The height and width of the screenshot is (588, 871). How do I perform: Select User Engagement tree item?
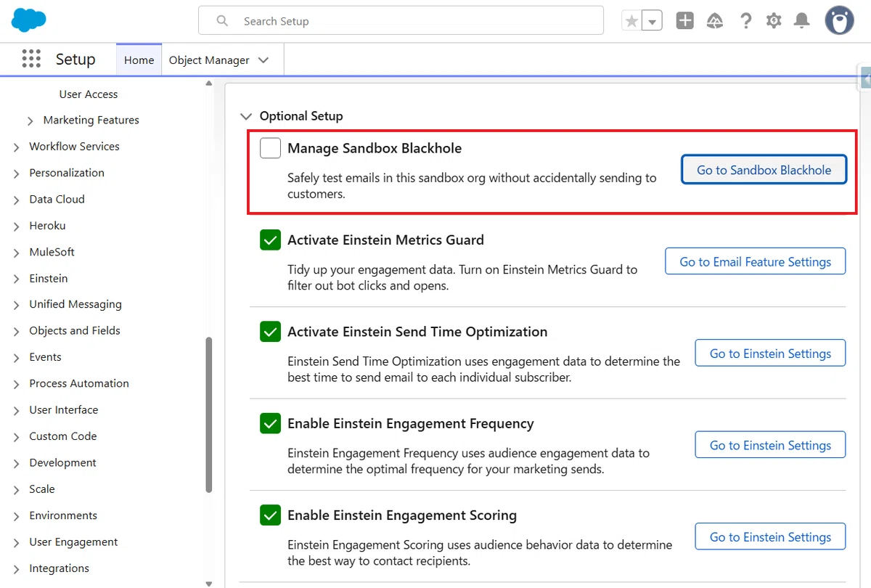point(73,542)
